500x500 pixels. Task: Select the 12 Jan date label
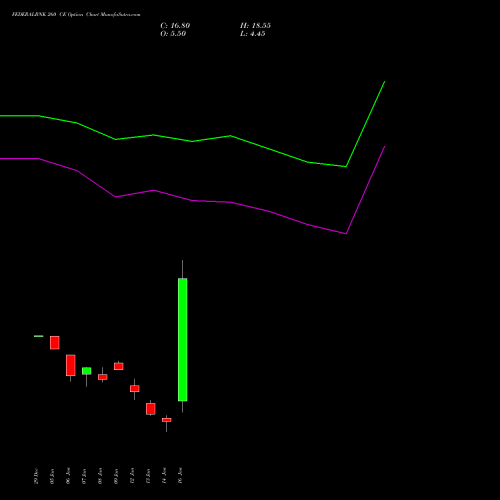132,476
